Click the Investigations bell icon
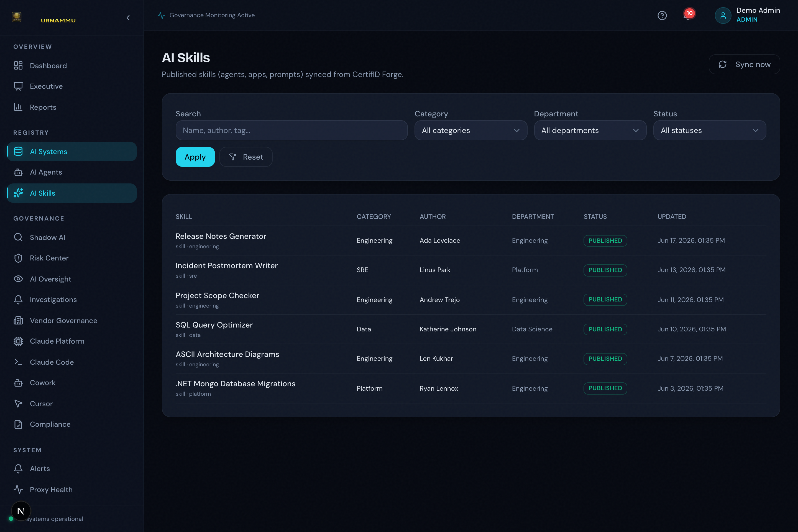 18,300
